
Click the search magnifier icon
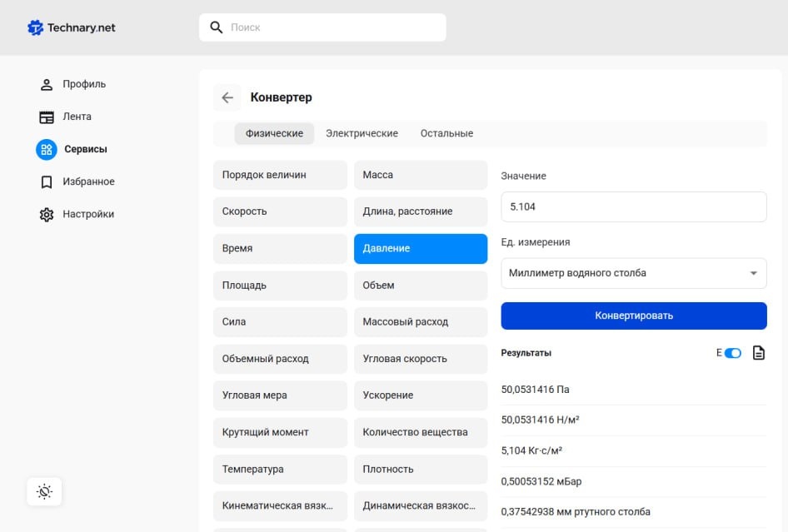[x=216, y=27]
